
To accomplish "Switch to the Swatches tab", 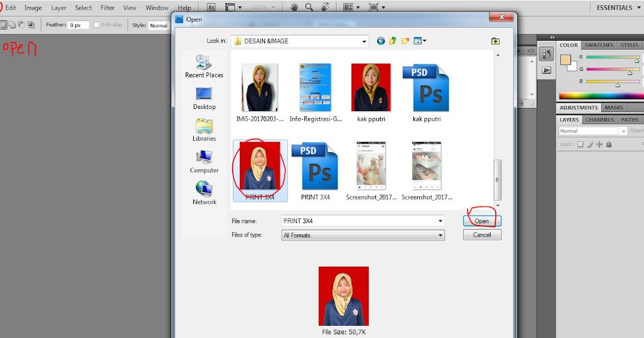I will click(x=598, y=45).
